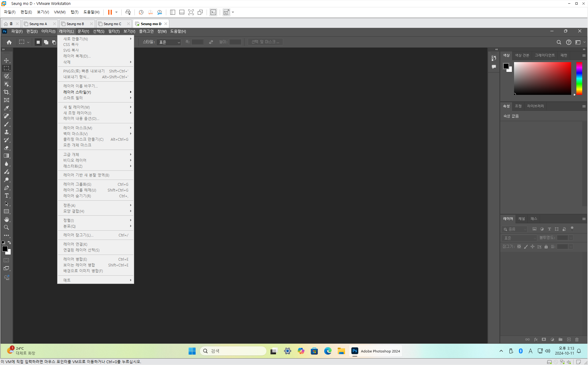Click the Photoshop home icon
Screen dimensions: 588x365
tap(9, 42)
